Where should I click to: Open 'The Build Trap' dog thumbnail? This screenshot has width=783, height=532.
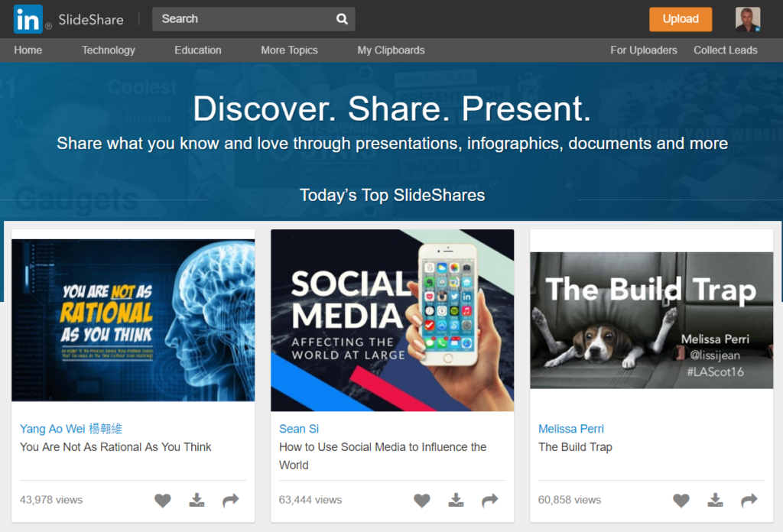[x=651, y=320]
